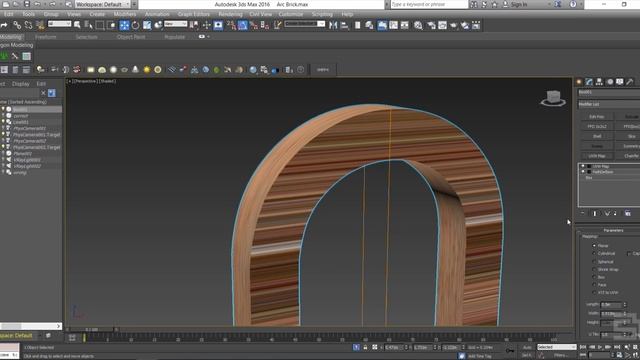Toggle UVW Map modifier visibility bulb

(583, 167)
